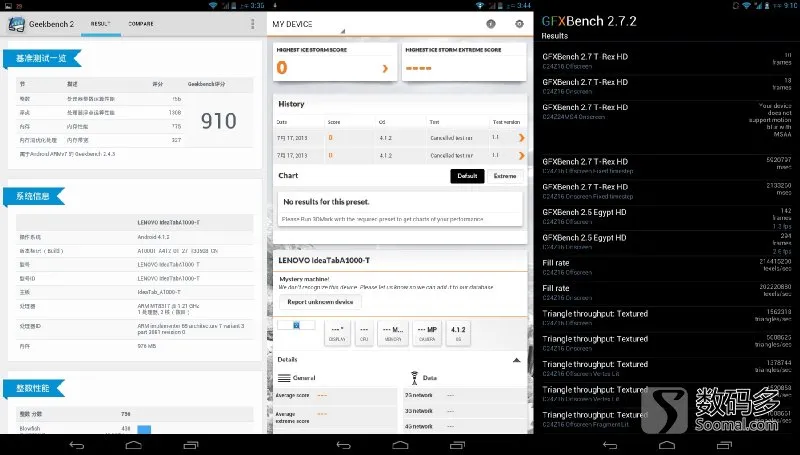The image size is (800, 455).
Task: Open Egypt HD result showing 142 frames
Action: (667, 217)
